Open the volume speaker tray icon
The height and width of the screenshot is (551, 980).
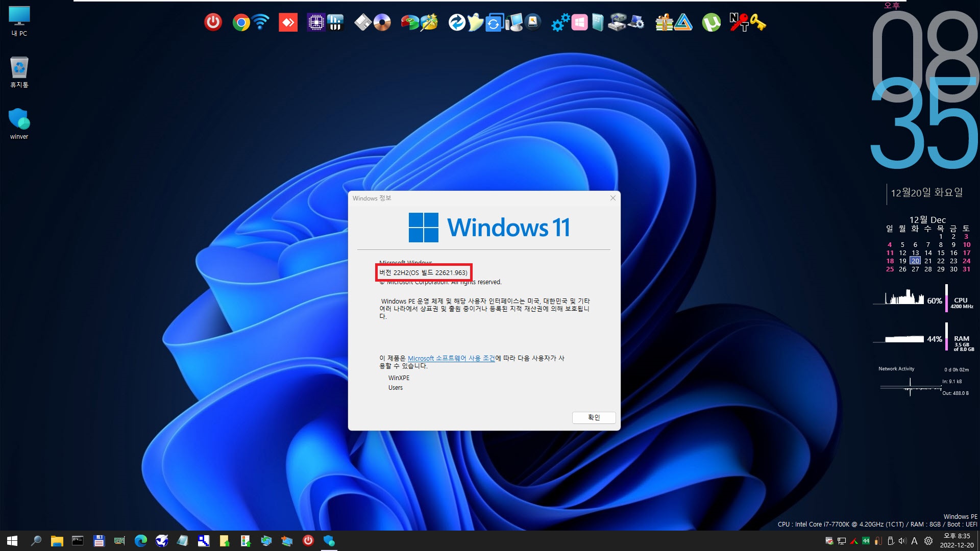coord(902,541)
